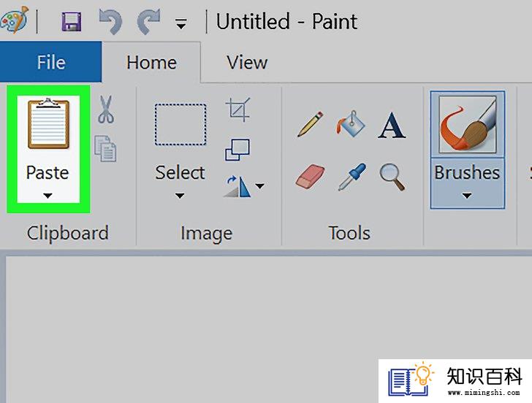Select the Fill with color bucket
Viewport: 532px width, 403px height.
tap(351, 123)
